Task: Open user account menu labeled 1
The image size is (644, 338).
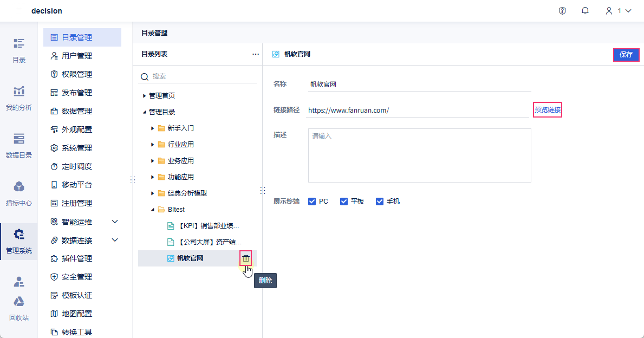Action: point(619,11)
